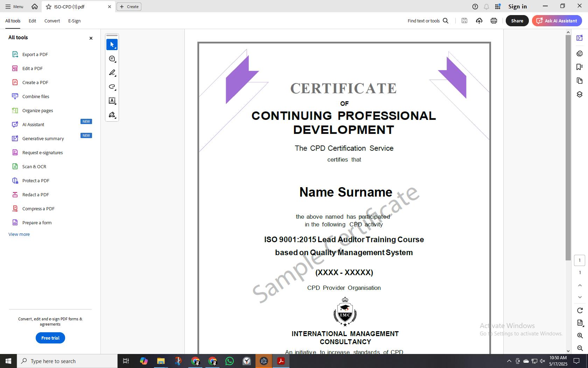Open the page thumbnails panel icon

coord(580,81)
